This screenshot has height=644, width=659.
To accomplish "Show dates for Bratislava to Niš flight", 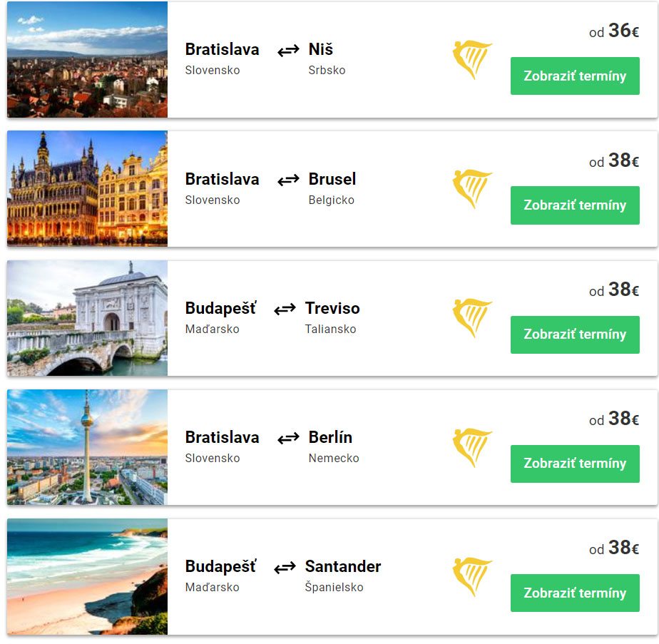I will [575, 76].
